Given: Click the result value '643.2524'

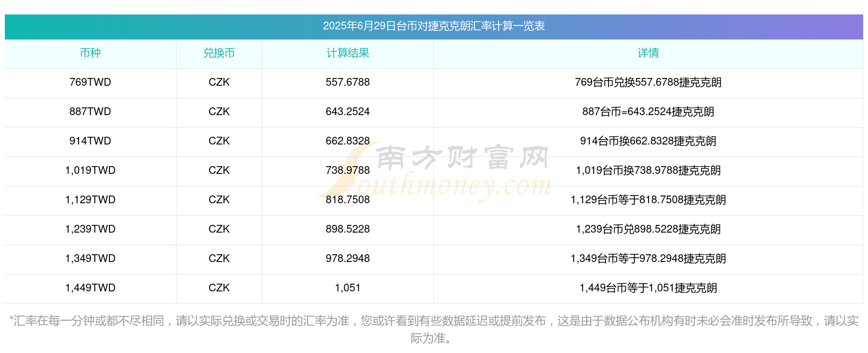Looking at the screenshot, I should pos(348,112).
